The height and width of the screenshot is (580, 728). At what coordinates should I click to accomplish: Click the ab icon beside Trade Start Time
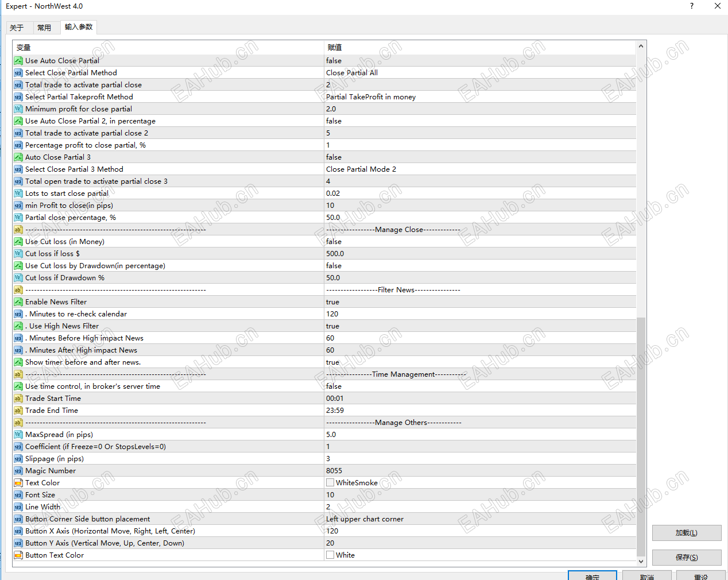(x=18, y=398)
